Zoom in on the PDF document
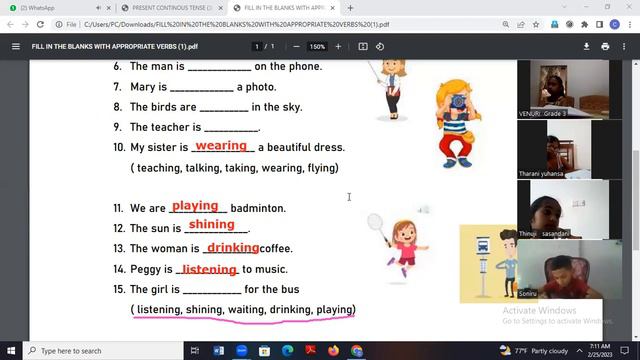Screen dimensions: 640x360 [338, 47]
